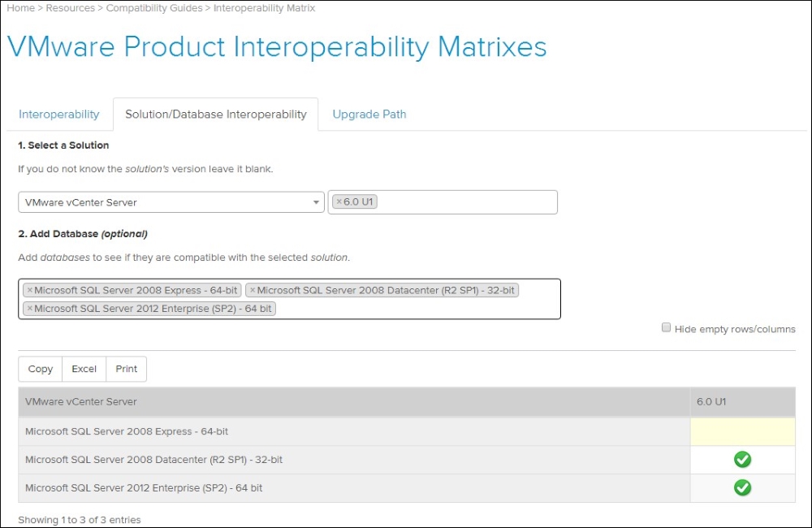Viewport: 812px width, 528px height.
Task: Click 'Showing 1 to 3 of 3 entries' text
Action: click(80, 520)
